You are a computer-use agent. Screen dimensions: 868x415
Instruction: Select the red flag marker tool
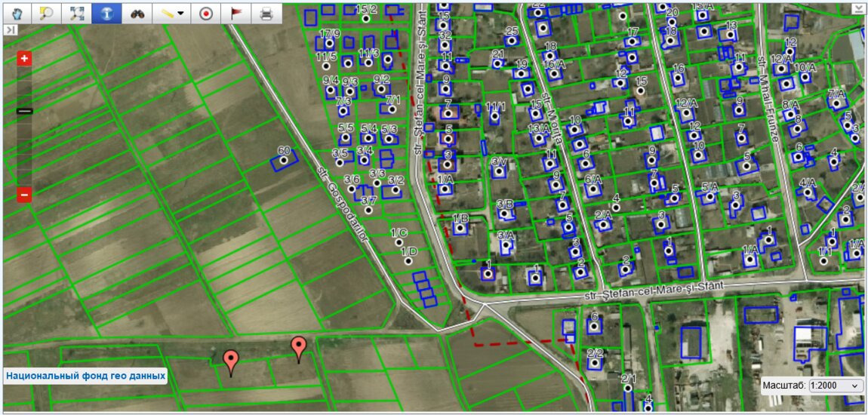tap(235, 13)
